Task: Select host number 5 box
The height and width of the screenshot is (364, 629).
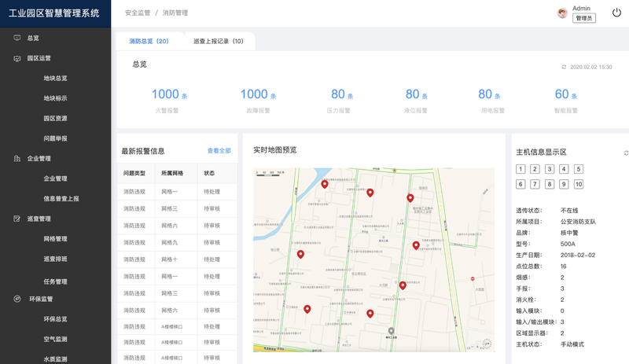Action: [578, 169]
